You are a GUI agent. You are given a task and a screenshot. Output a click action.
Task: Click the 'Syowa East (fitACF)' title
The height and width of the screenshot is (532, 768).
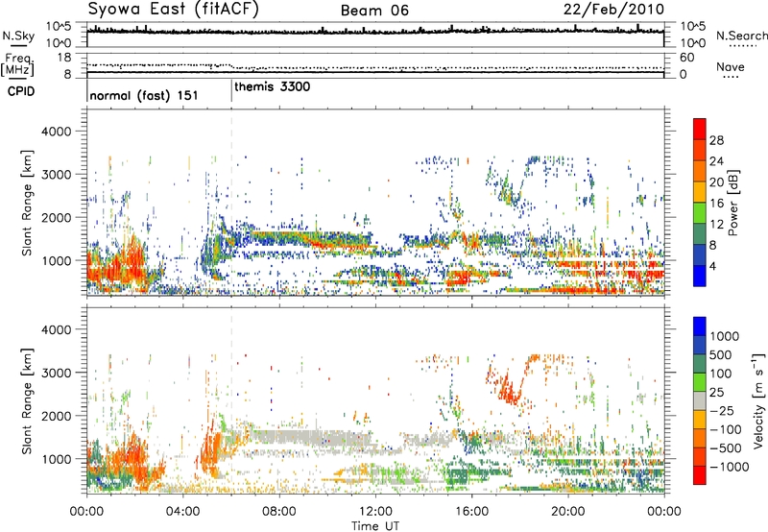tap(173, 9)
